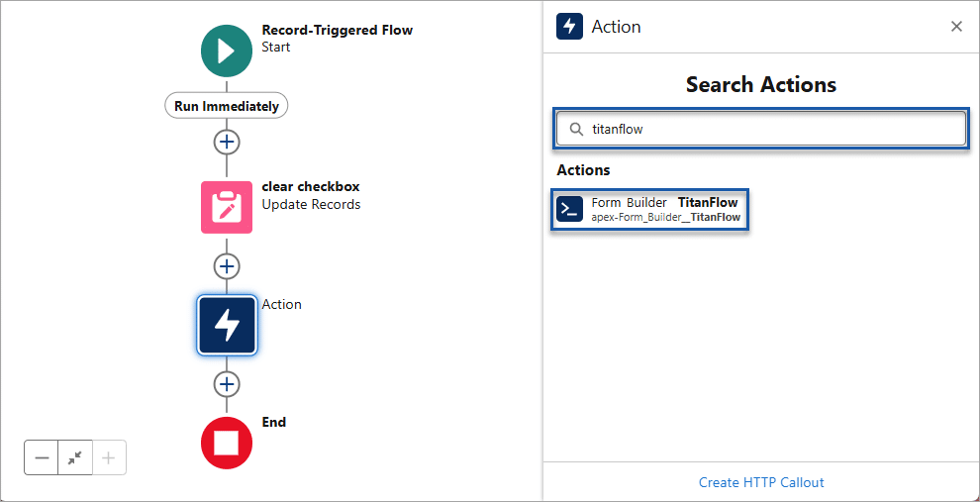Click the Run Immediately path label
This screenshot has width=980, height=502.
pos(227,106)
